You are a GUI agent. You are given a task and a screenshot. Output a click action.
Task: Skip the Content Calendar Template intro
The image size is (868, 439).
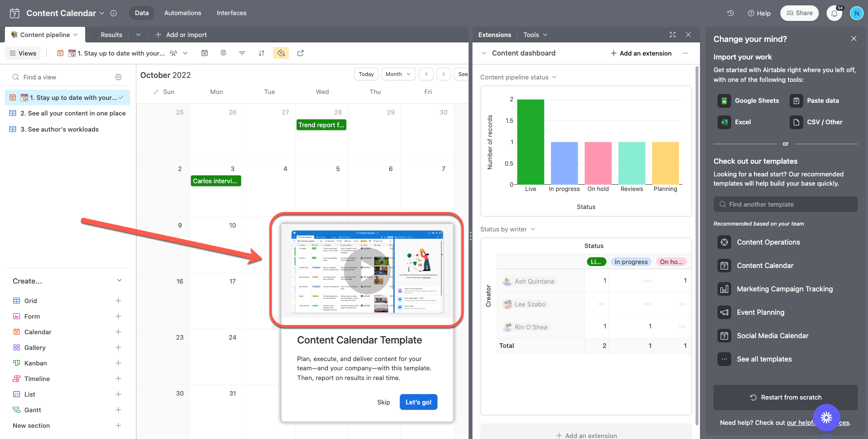pos(383,402)
